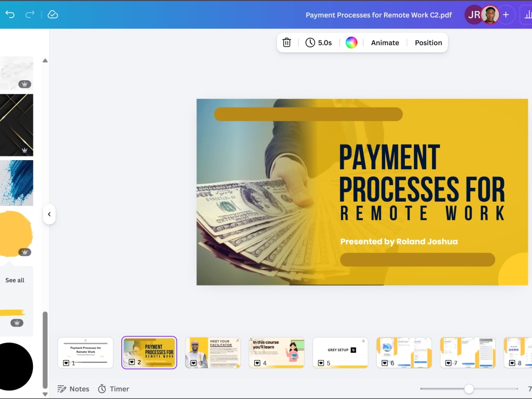Click crown premium badge on black gold background
This screenshot has width=532, height=399.
[24, 150]
